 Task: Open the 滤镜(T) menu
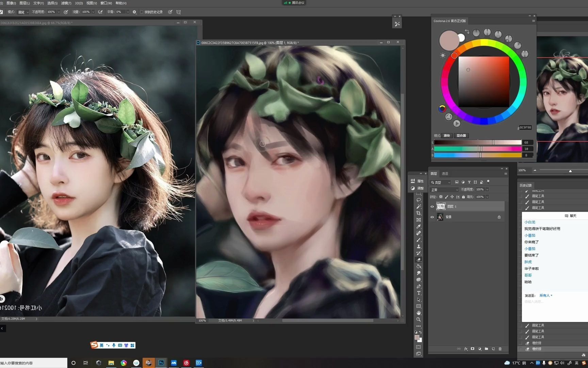pyautogui.click(x=66, y=3)
